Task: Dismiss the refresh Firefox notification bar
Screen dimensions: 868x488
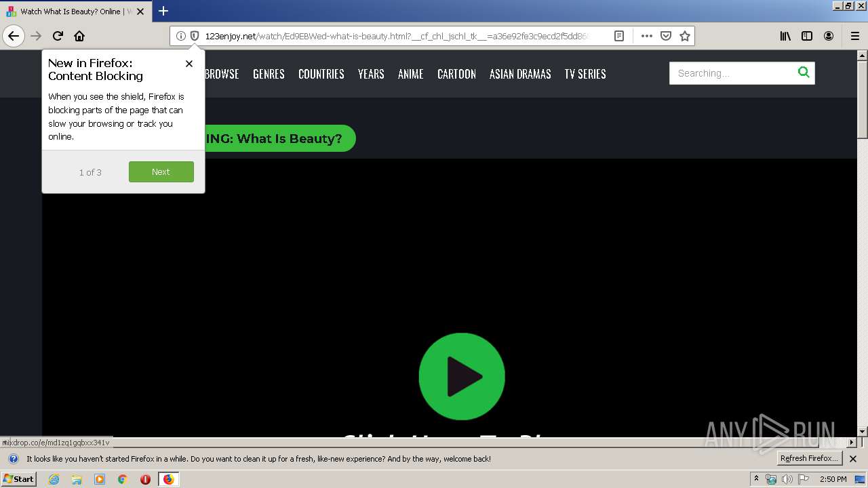Action: 853,459
